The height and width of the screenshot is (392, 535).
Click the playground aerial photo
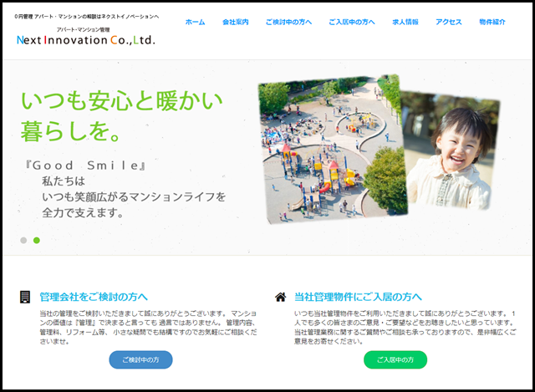click(331, 149)
